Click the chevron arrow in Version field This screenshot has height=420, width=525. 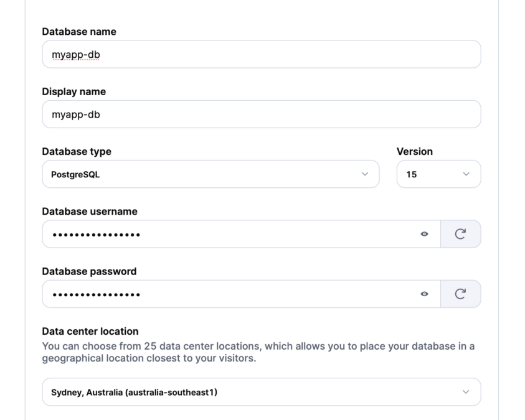pyautogui.click(x=466, y=174)
